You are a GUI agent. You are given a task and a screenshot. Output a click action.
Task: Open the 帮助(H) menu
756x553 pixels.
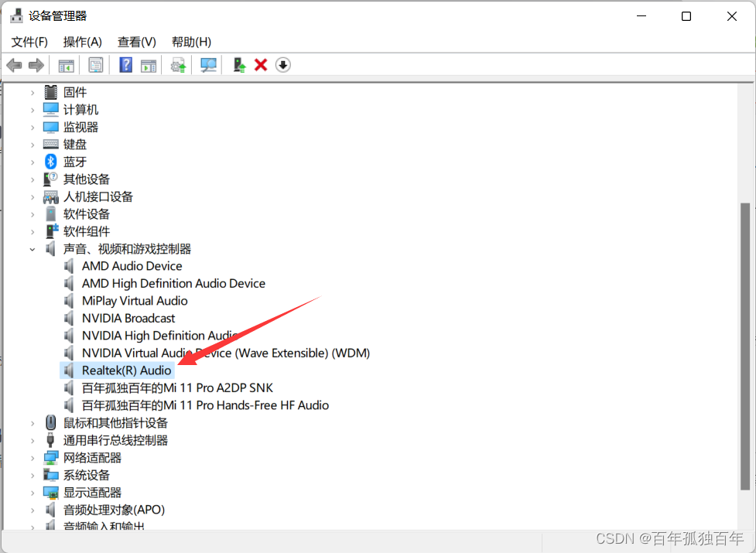pos(191,42)
